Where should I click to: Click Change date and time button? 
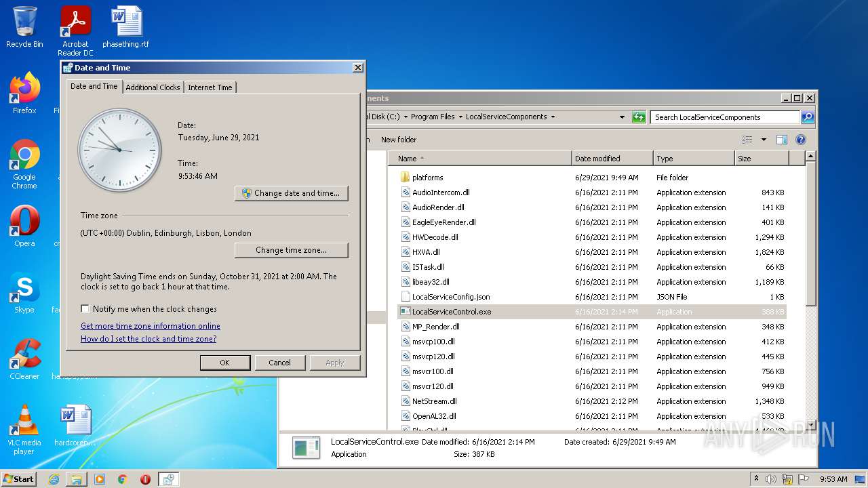coord(292,193)
